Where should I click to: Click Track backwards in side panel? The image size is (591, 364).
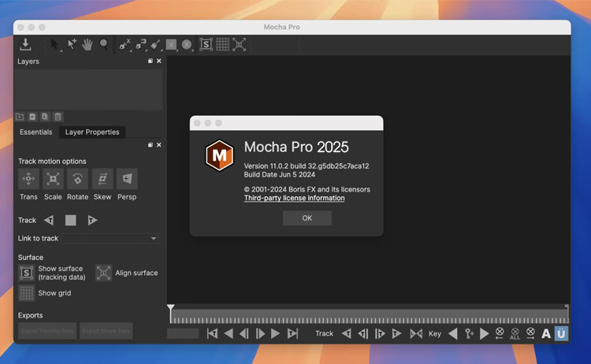[49, 221]
